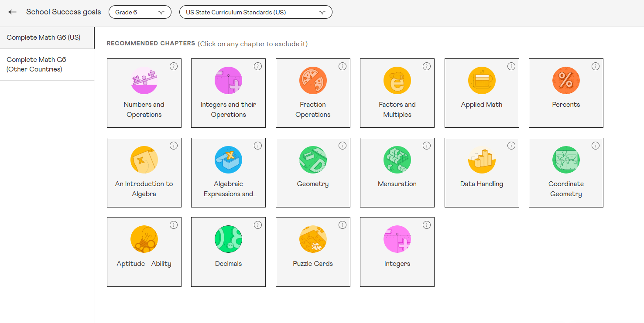This screenshot has width=644, height=323.
Task: Open info button on Decimals card
Action: (258, 225)
